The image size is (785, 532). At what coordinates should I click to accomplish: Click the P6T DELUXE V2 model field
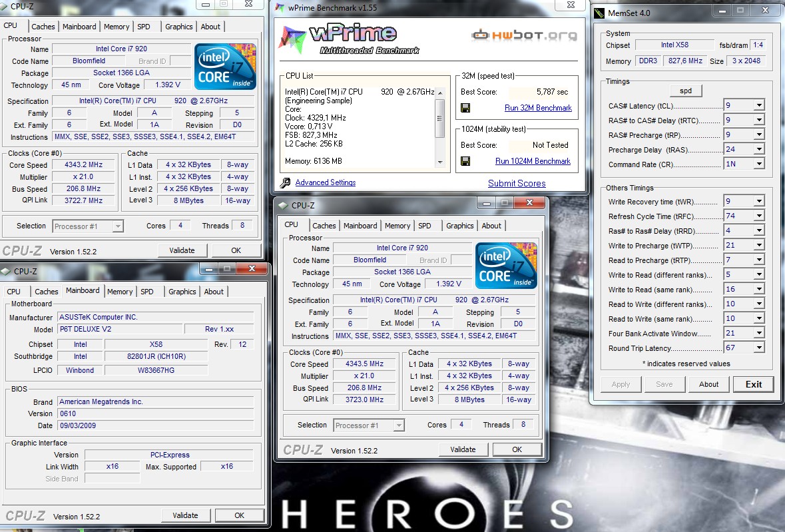[119, 330]
